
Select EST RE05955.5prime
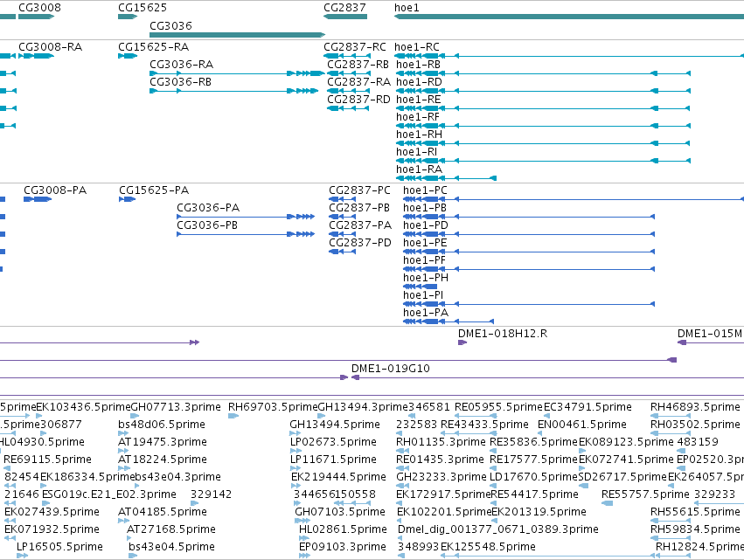(x=498, y=407)
